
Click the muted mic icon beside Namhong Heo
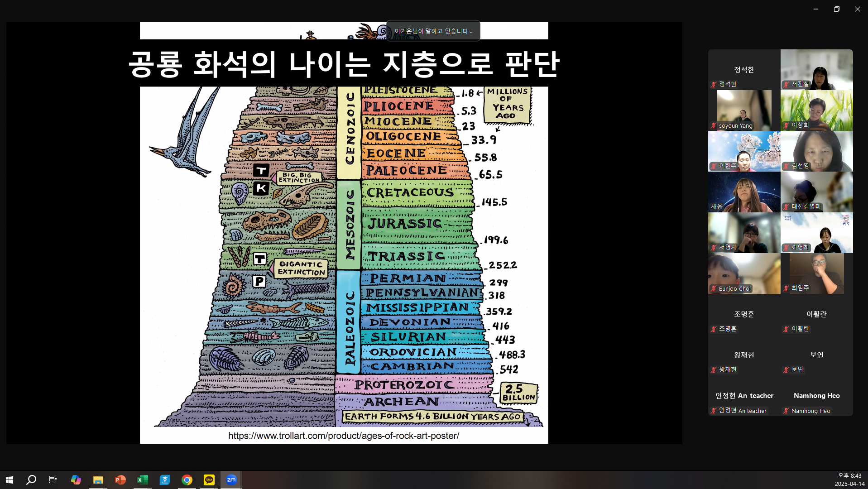(786, 411)
